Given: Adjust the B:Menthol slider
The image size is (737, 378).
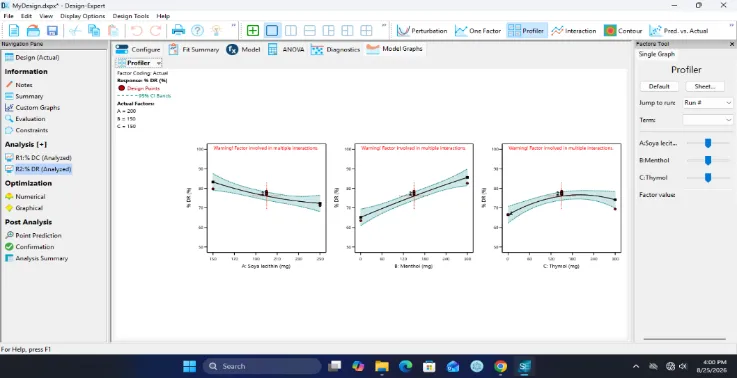Looking at the screenshot, I should tap(708, 160).
